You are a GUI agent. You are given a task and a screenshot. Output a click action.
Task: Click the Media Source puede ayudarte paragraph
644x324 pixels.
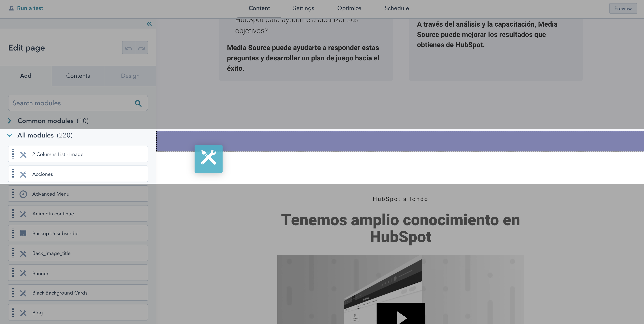[303, 58]
